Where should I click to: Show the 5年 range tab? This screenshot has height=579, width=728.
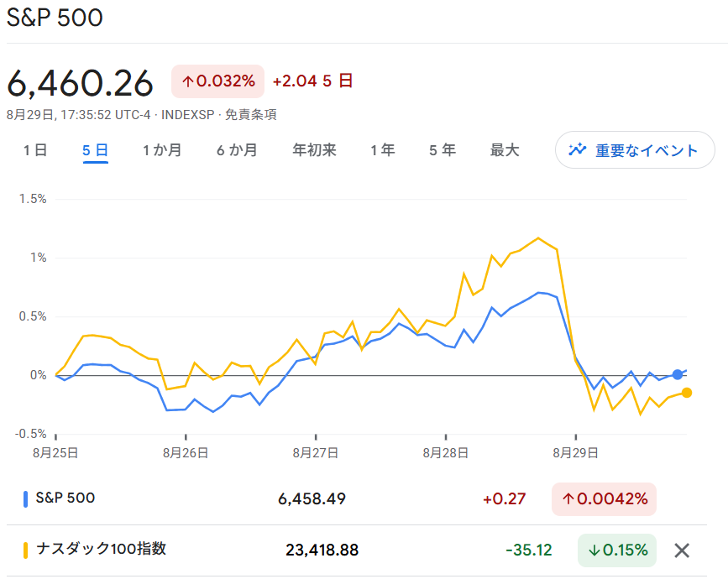[443, 150]
